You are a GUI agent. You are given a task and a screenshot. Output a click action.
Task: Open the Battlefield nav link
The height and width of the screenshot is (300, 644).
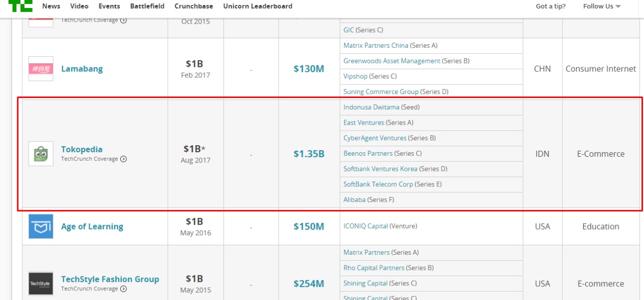(147, 7)
